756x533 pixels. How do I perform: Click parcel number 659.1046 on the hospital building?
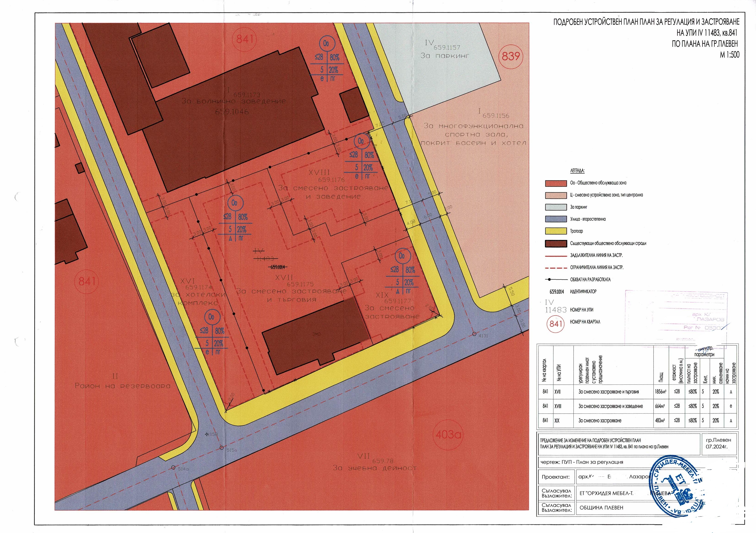pyautogui.click(x=232, y=112)
